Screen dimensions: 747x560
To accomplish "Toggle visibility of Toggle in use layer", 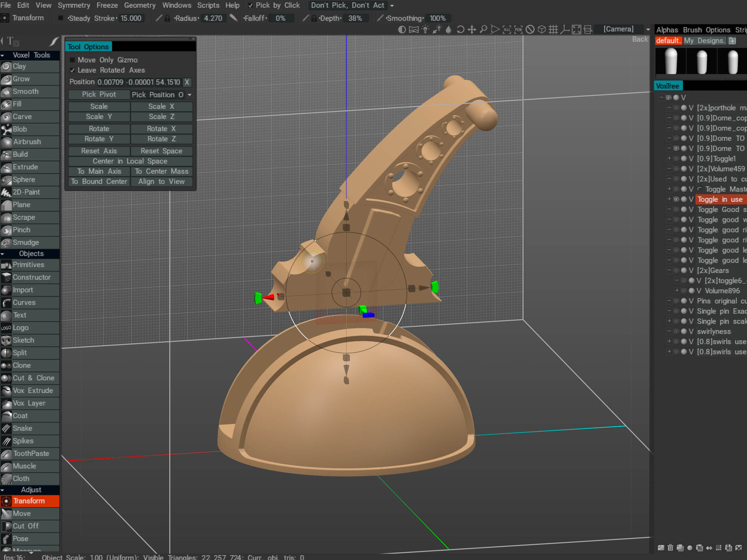I will pyautogui.click(x=676, y=199).
